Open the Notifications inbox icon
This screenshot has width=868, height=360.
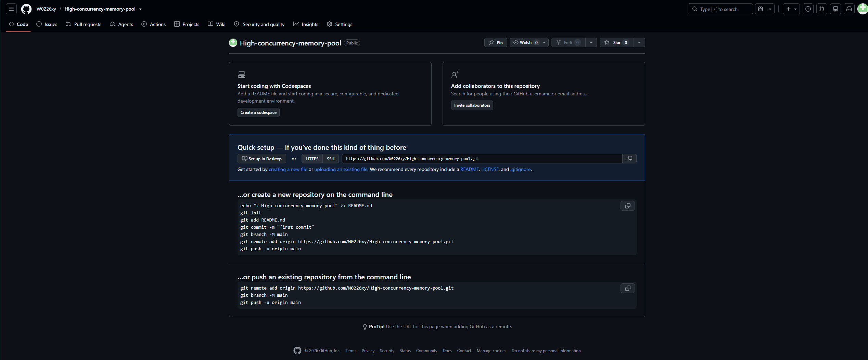pos(849,9)
